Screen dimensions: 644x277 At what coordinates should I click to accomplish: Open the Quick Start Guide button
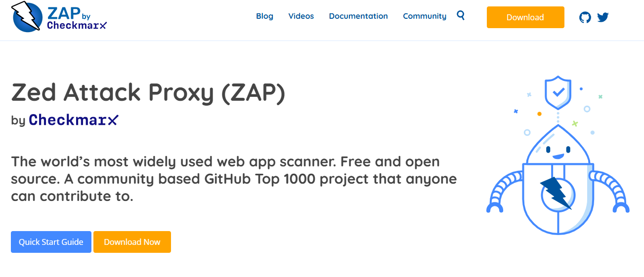[51, 242]
